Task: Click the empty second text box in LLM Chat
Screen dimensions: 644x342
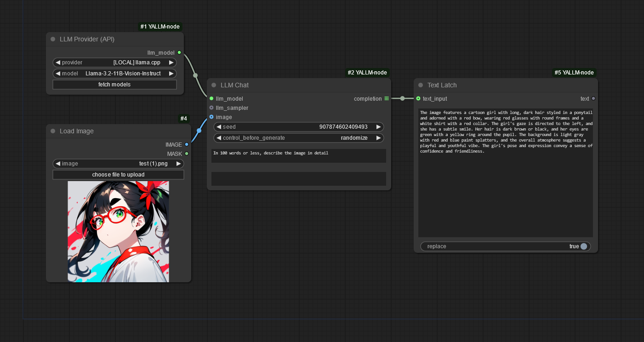Action: 299,179
